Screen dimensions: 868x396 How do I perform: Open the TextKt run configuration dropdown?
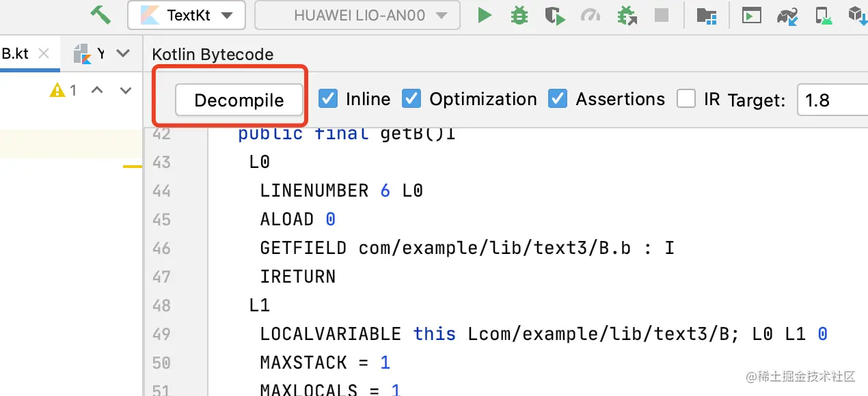[x=186, y=15]
